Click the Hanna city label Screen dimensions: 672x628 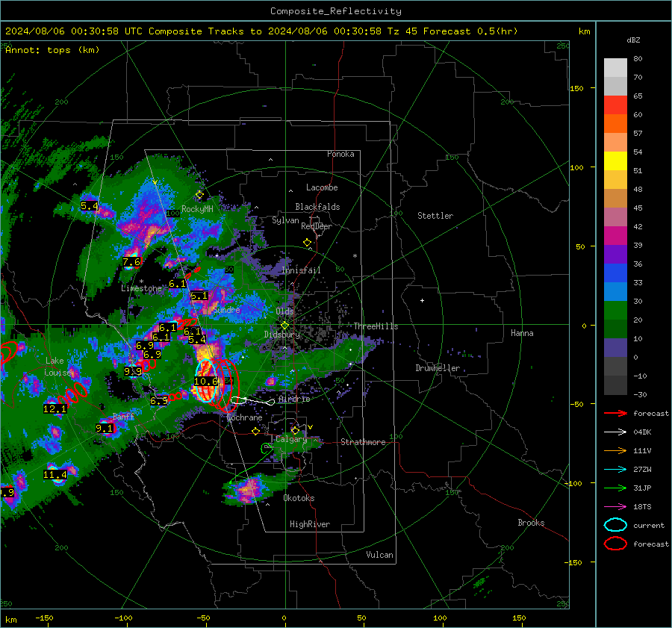522,333
